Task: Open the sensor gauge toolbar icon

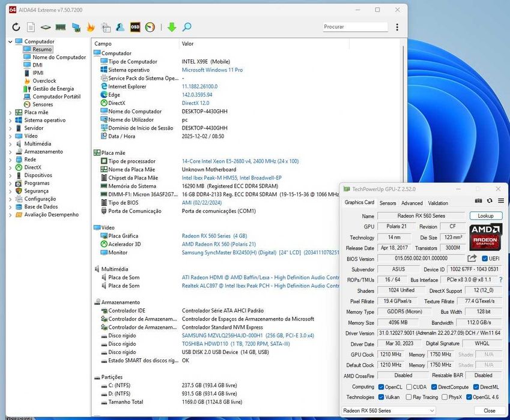Action: click(x=150, y=27)
